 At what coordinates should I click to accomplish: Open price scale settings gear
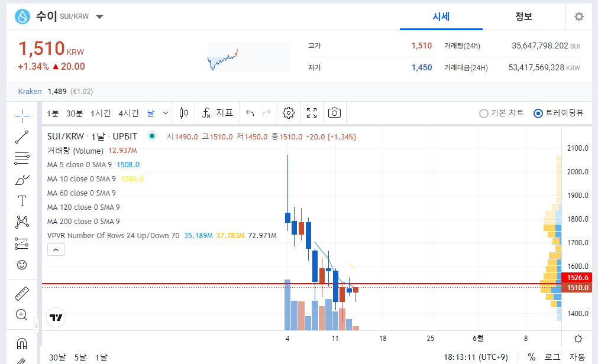pyautogui.click(x=578, y=339)
